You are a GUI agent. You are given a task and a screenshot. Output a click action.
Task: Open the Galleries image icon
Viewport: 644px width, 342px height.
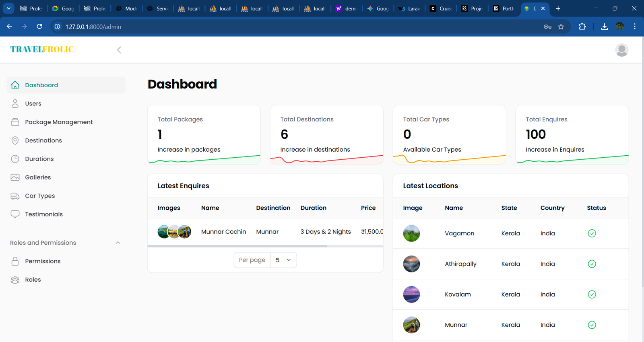[x=15, y=177]
